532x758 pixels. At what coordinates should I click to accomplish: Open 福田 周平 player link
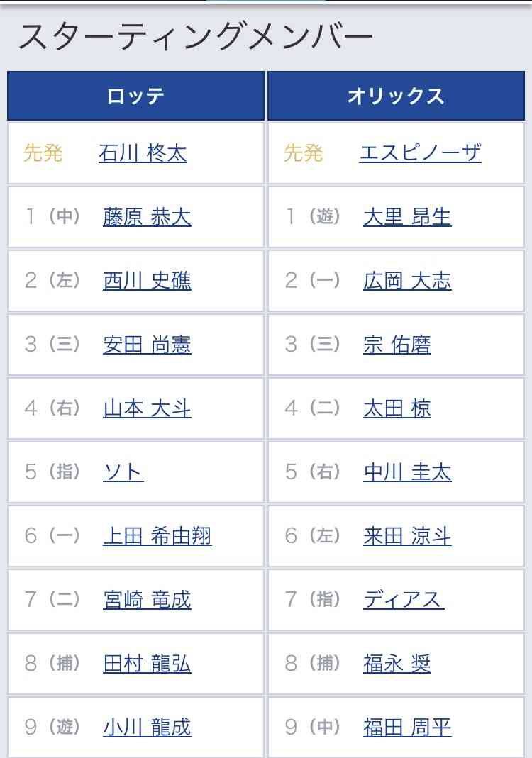[x=407, y=727]
